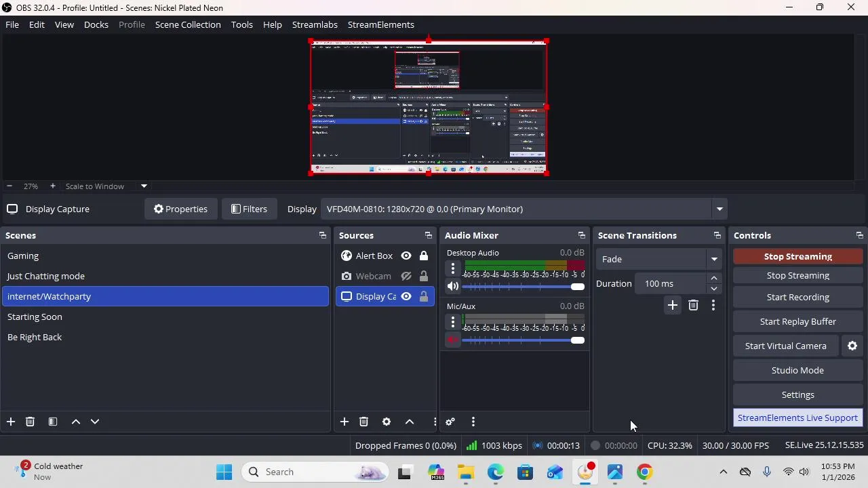Start Replay Buffer
The width and height of the screenshot is (868, 488).
[797, 321]
